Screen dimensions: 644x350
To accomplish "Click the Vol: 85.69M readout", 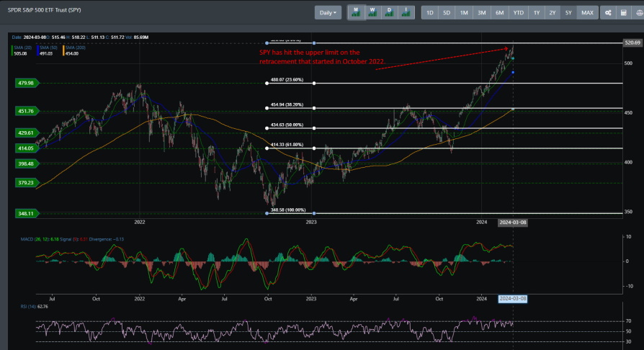I will [x=137, y=37].
